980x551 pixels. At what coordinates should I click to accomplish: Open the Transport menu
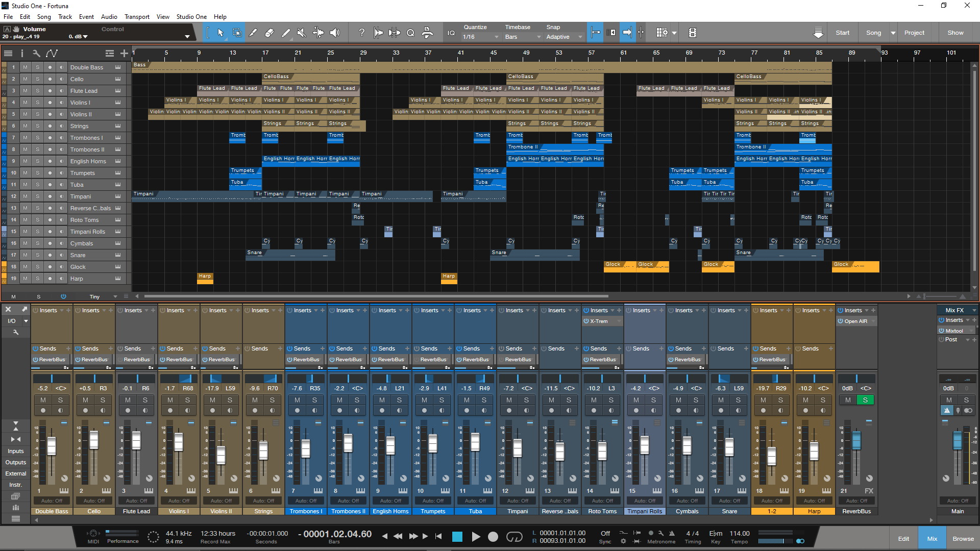coord(137,17)
